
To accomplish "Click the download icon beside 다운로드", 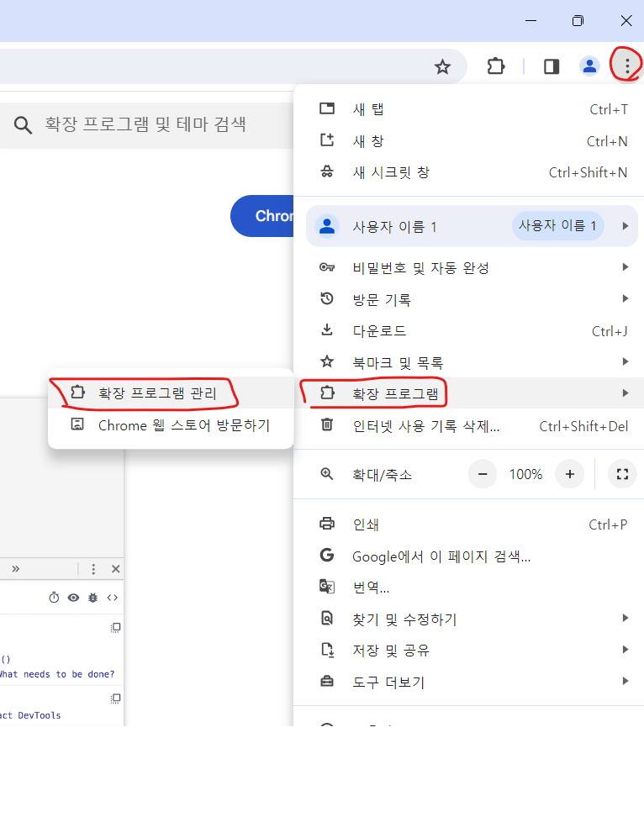I will point(327,329).
